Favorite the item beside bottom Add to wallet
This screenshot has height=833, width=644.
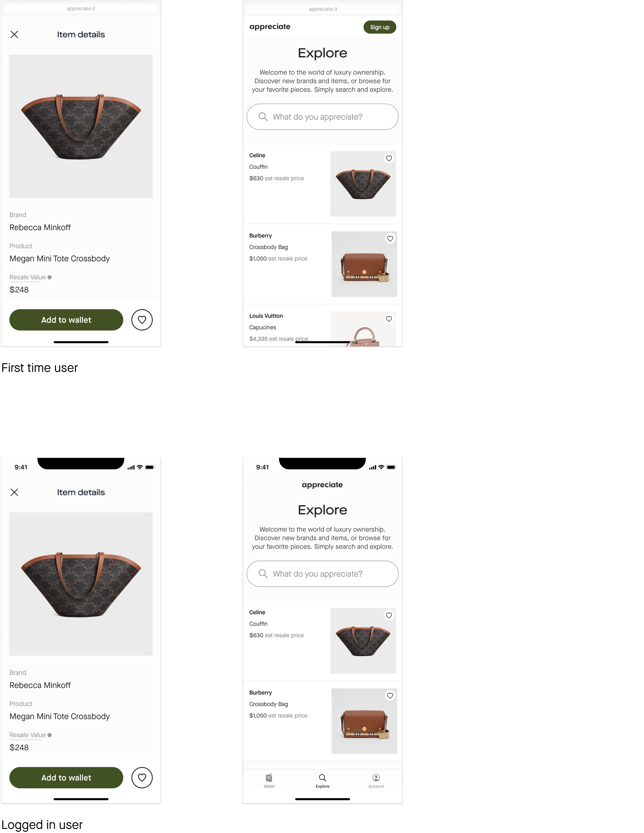(x=142, y=777)
